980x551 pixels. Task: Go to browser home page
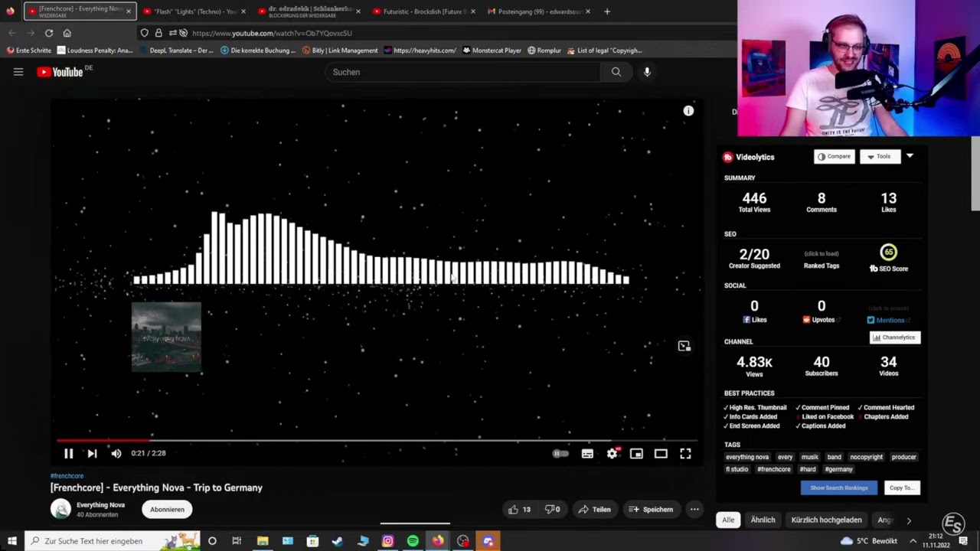coord(67,33)
